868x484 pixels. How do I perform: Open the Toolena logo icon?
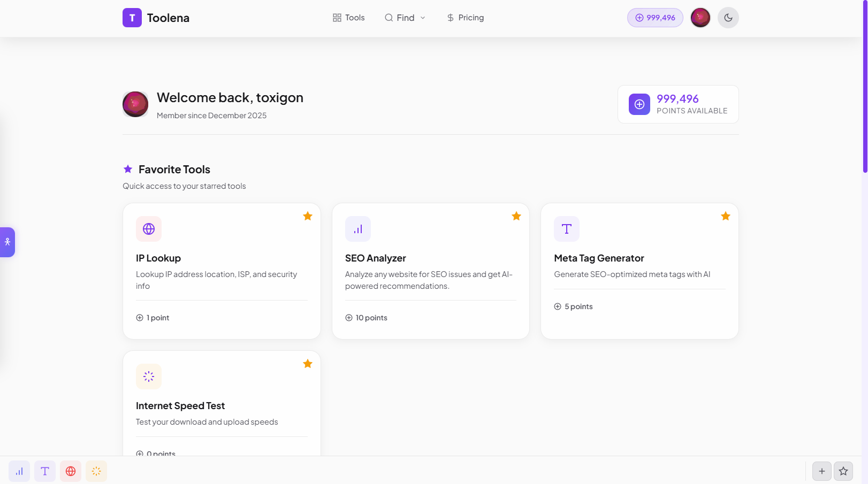[x=132, y=18]
